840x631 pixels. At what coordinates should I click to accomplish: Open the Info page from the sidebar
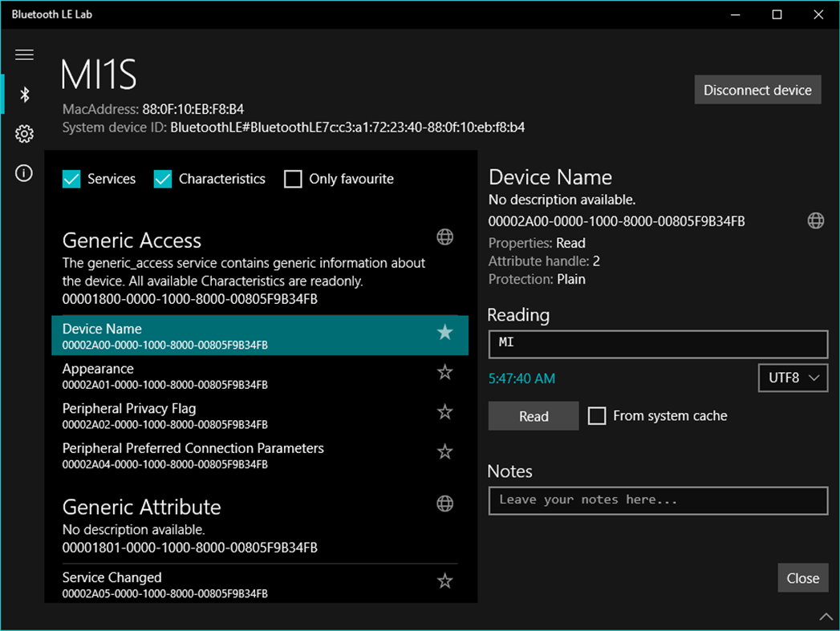[23, 172]
